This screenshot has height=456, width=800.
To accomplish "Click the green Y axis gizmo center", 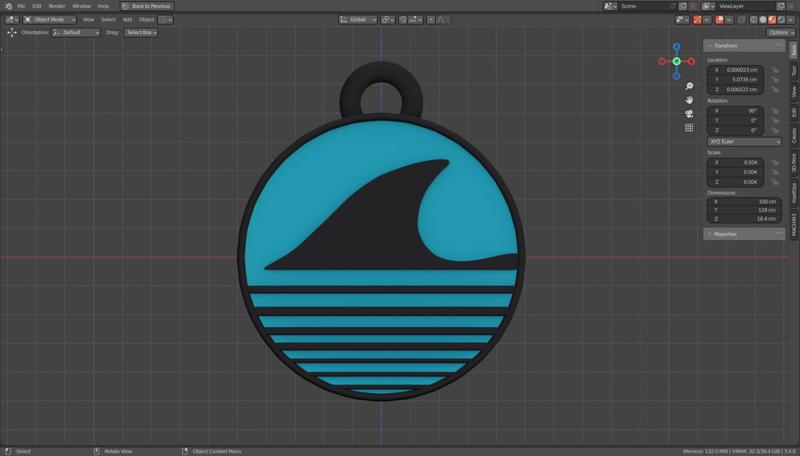I will click(677, 61).
